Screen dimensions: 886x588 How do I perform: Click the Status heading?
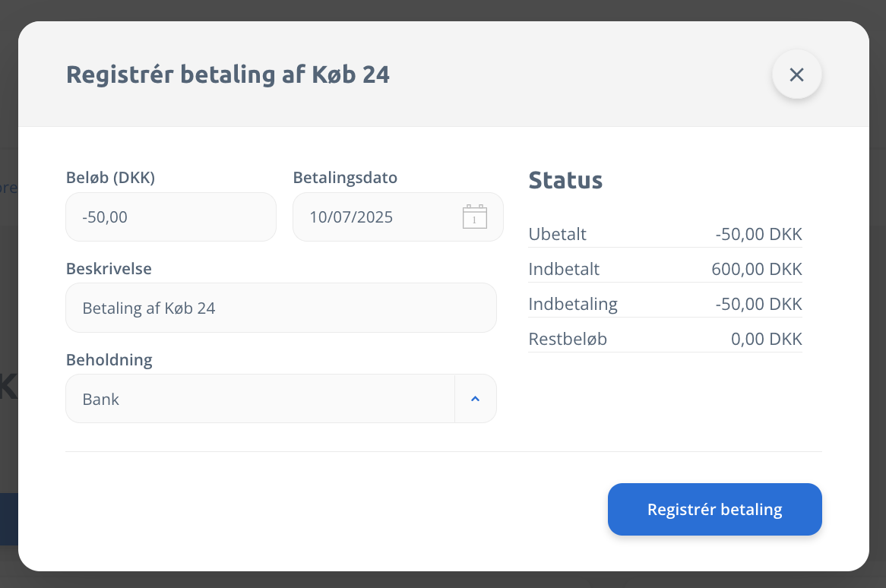pyautogui.click(x=565, y=180)
